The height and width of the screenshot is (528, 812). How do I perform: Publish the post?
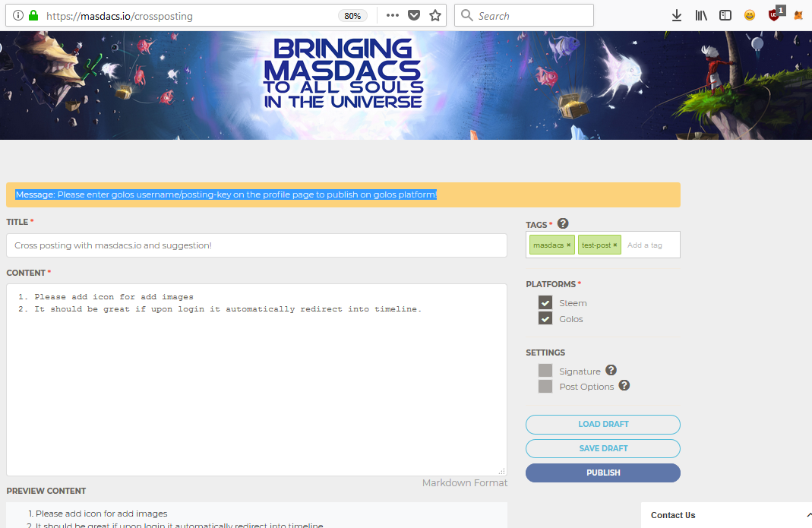click(x=603, y=473)
